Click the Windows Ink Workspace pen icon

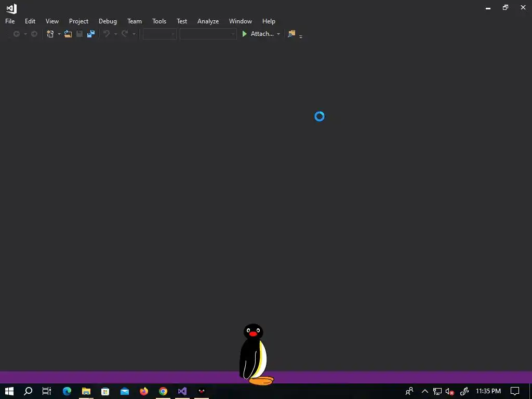coord(464,391)
